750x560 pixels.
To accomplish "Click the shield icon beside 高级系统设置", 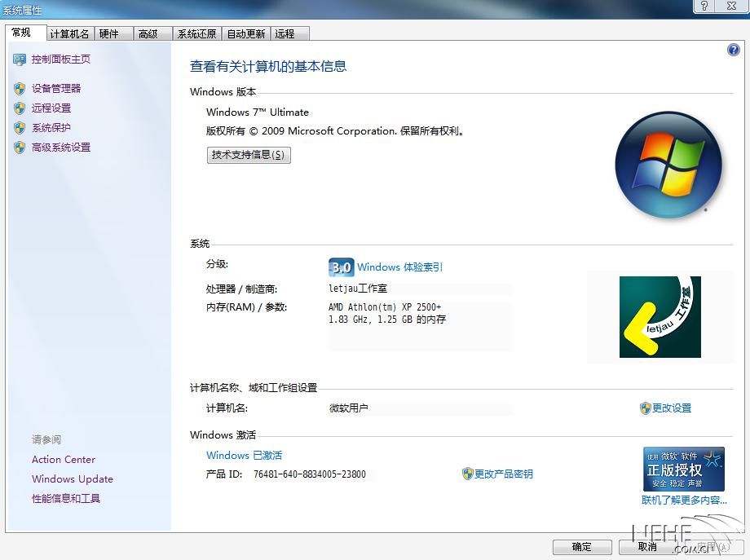I will pyautogui.click(x=20, y=148).
